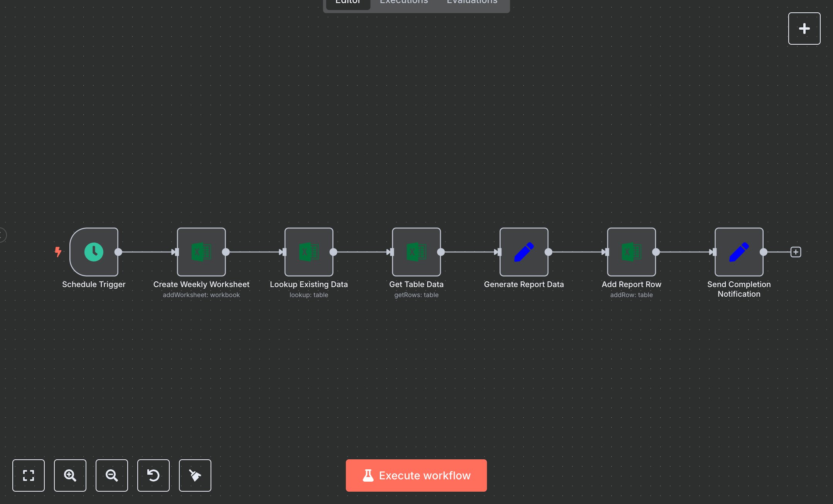Zoom out of the canvas

111,475
